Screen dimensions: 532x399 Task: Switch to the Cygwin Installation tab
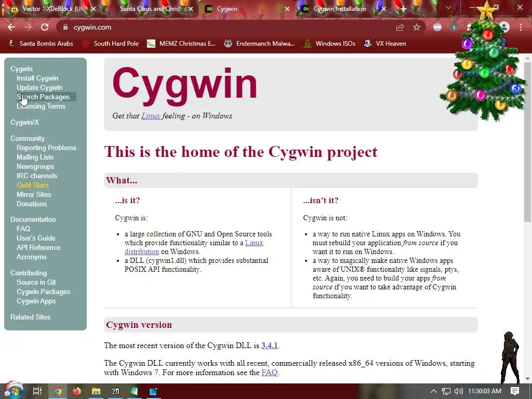(x=339, y=9)
